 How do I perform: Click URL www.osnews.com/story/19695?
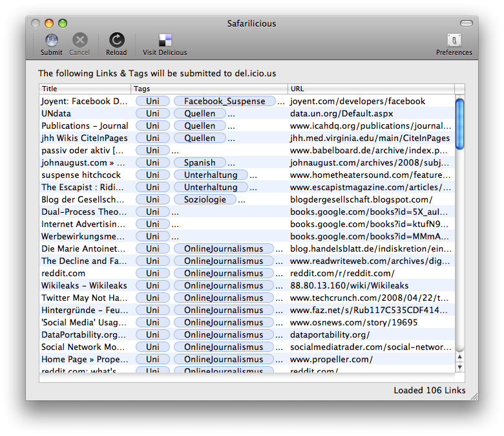point(353,322)
